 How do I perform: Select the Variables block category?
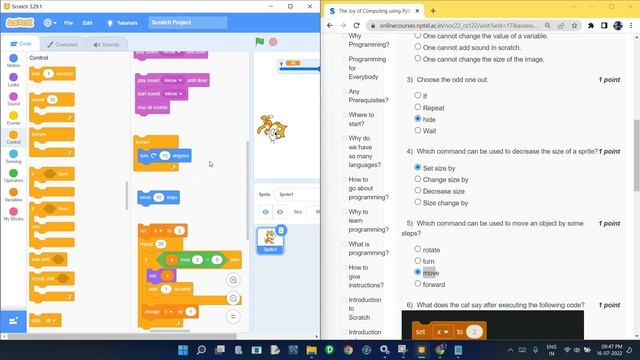tap(13, 195)
